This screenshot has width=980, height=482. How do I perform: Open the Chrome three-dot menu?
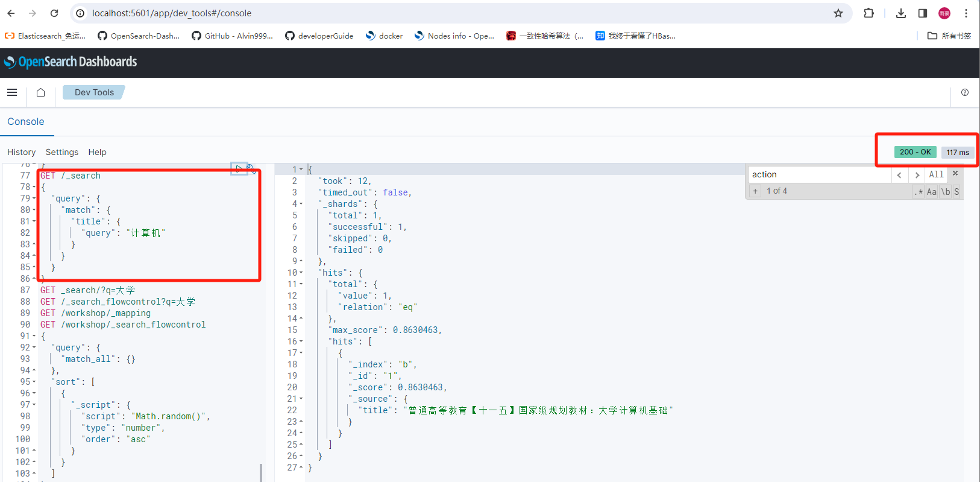click(966, 13)
